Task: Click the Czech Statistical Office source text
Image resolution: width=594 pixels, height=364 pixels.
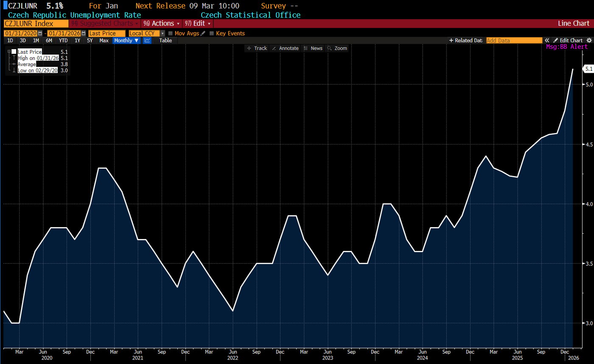Action: [250, 15]
